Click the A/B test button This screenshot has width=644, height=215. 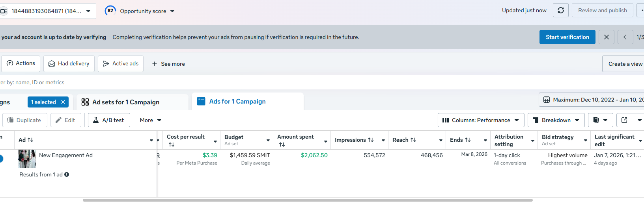pos(109,120)
